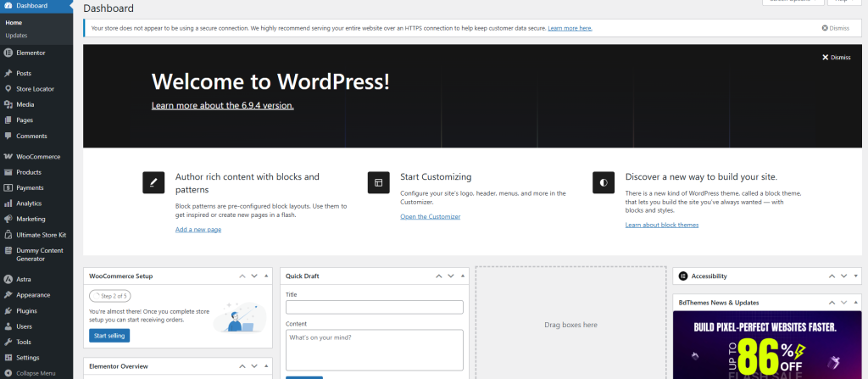Click the Plugins plug icon

tap(8, 311)
